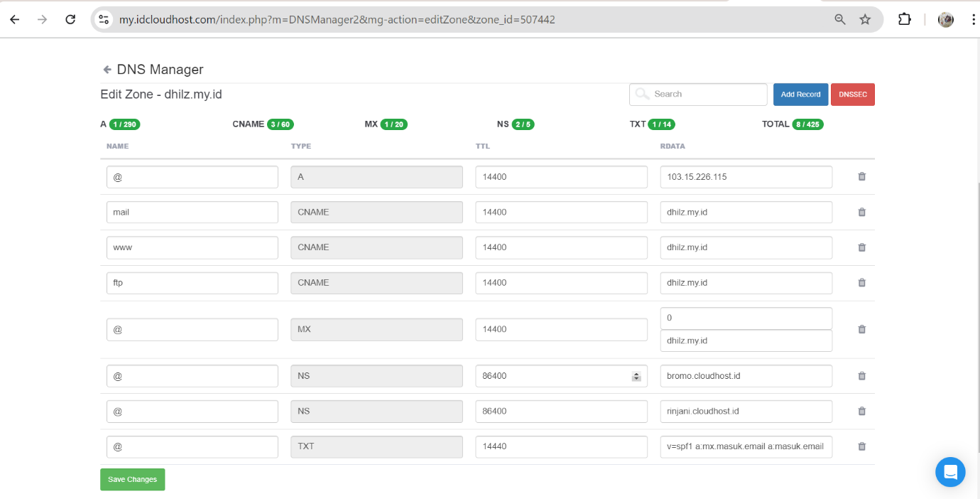Click the RDATA field of mail CNAME
980x499 pixels.
746,212
